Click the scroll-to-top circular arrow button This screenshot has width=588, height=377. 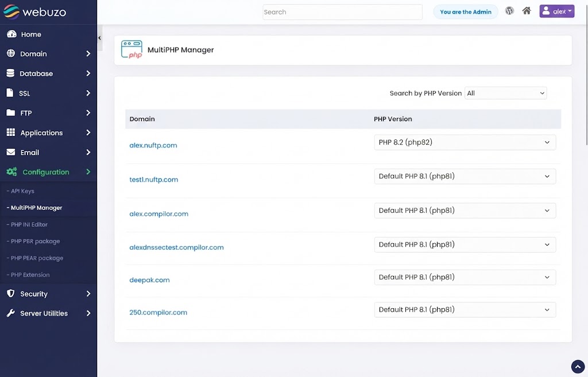click(578, 367)
